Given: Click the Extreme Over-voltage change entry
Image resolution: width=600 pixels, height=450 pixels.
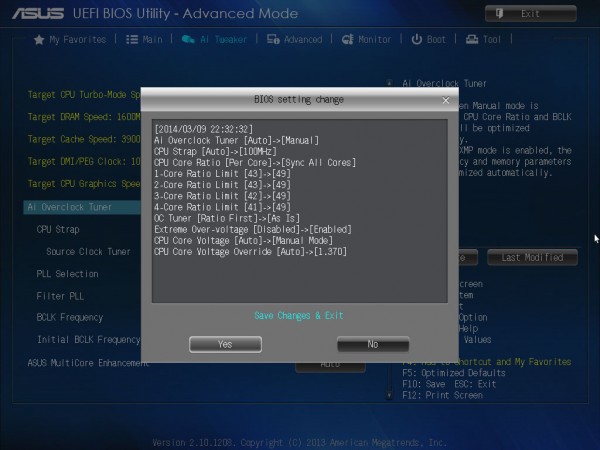Looking at the screenshot, I should tap(253, 229).
